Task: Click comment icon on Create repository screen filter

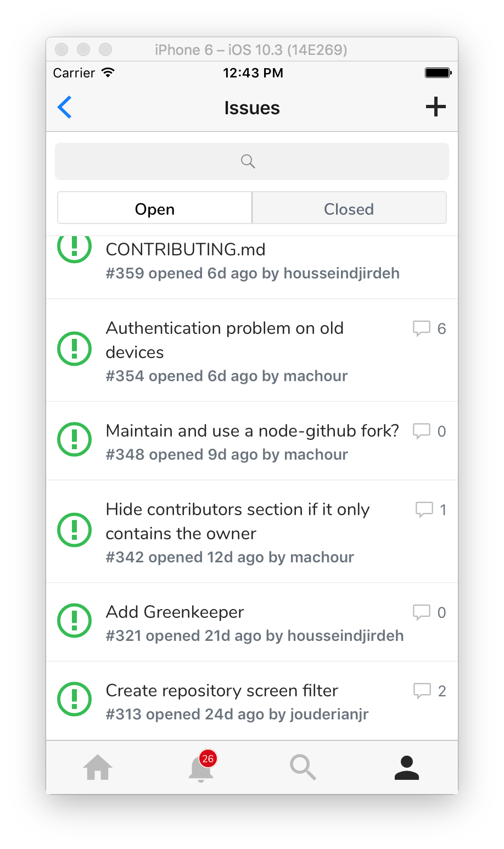Action: [x=422, y=691]
